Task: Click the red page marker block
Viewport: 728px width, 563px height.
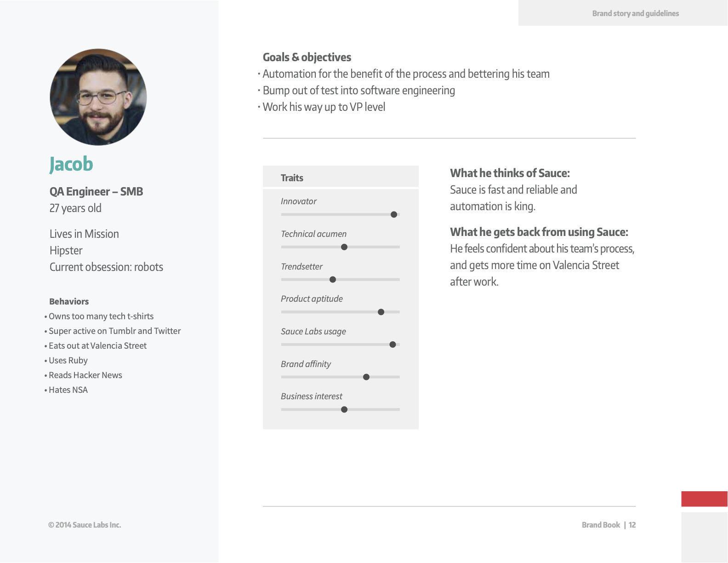Action: point(704,499)
